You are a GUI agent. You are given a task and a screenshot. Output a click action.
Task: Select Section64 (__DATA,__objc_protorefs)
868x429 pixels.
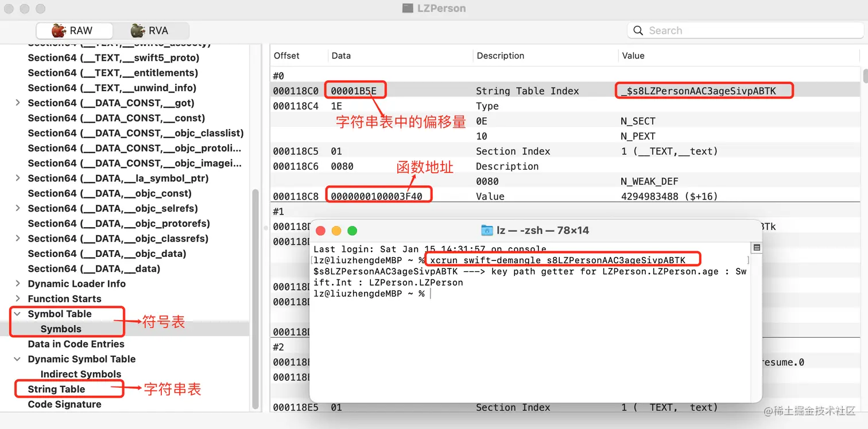coord(119,224)
